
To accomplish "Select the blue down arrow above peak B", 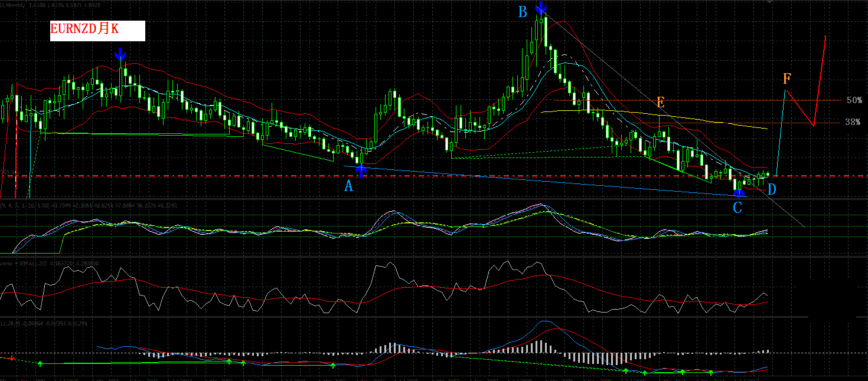I will click(540, 7).
